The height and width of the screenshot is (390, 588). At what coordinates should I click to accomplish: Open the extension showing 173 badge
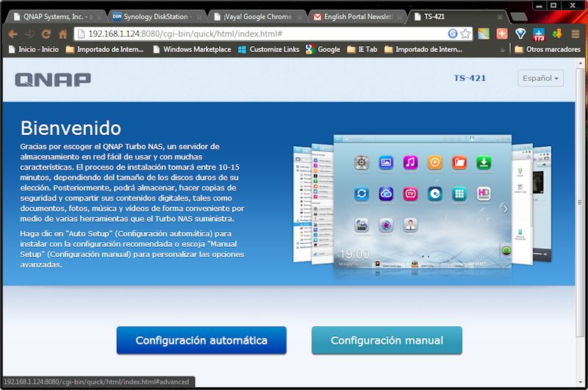point(539,34)
